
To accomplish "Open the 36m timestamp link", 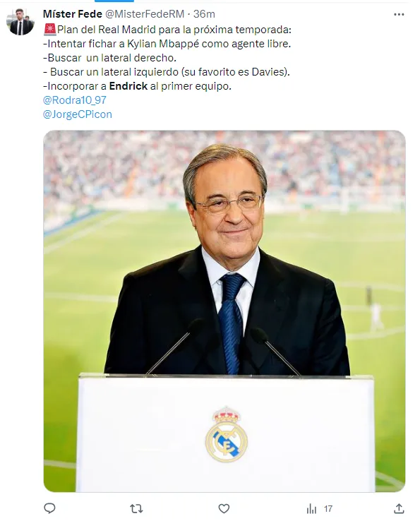I will tap(204, 14).
